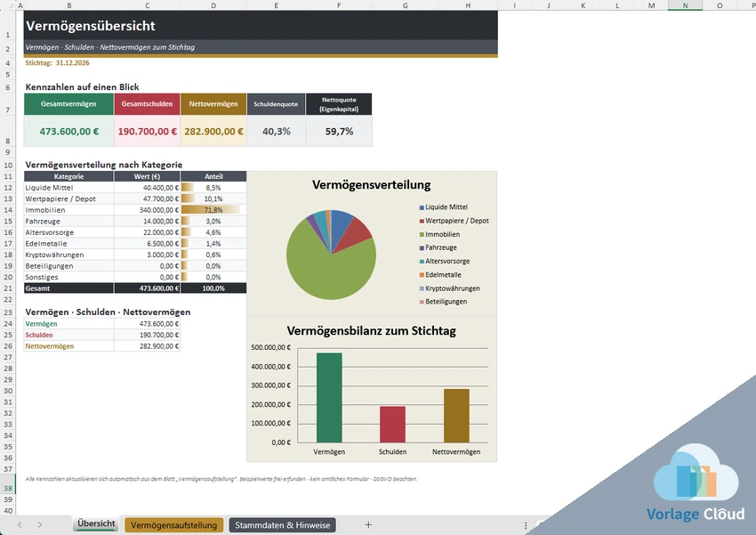This screenshot has height=535, width=756.
Task: Click the golden Nettovermögen bar in chart
Action: click(456, 416)
